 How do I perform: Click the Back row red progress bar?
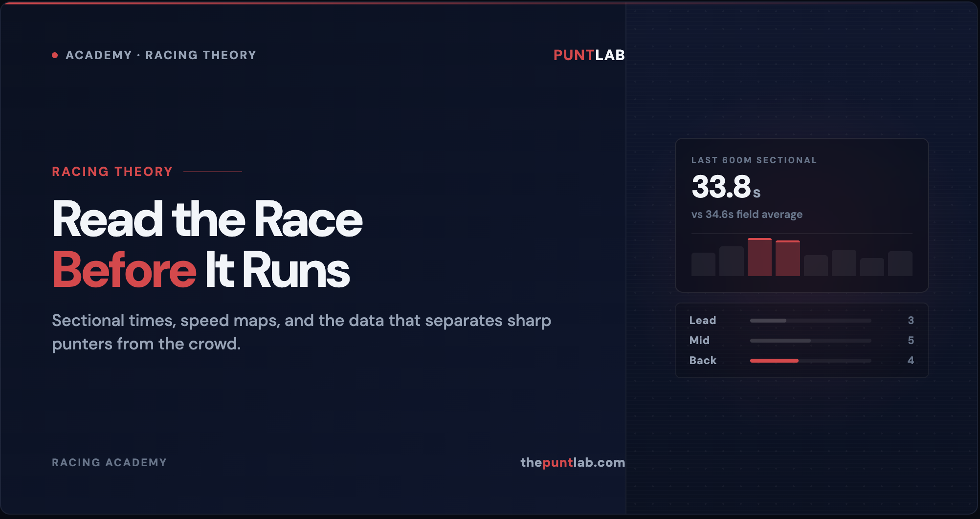tap(774, 360)
